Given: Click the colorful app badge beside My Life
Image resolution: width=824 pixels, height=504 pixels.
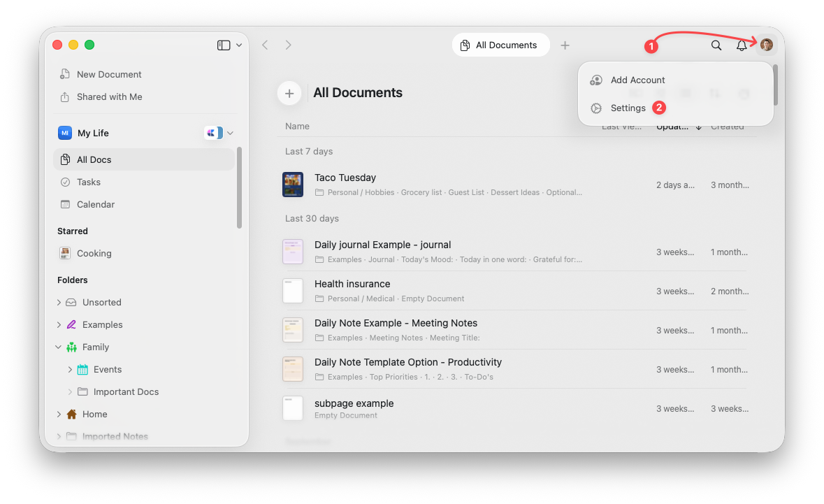Looking at the screenshot, I should tap(213, 133).
